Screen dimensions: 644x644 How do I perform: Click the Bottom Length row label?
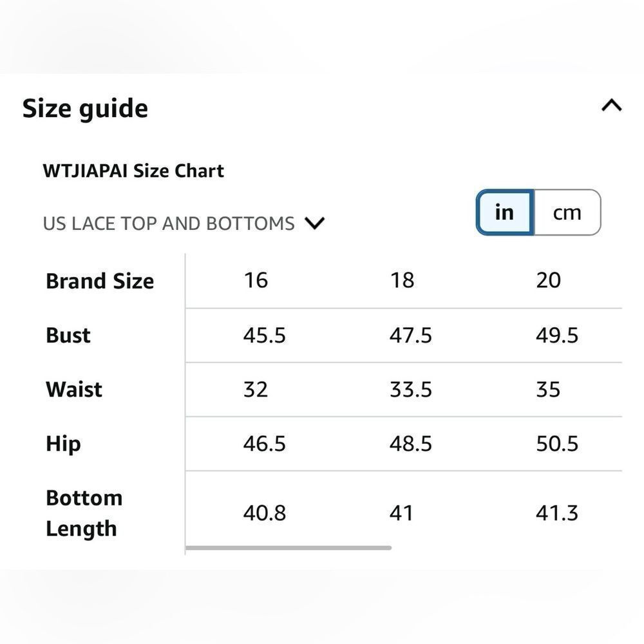84,513
